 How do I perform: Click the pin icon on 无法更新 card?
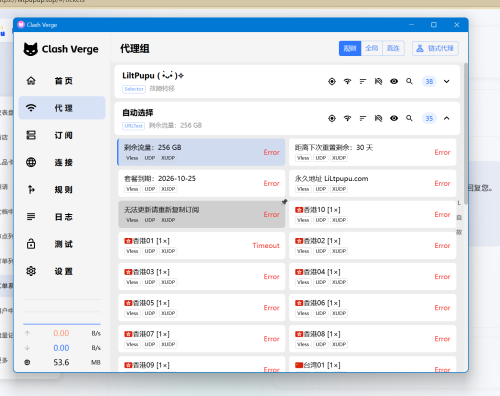284,202
